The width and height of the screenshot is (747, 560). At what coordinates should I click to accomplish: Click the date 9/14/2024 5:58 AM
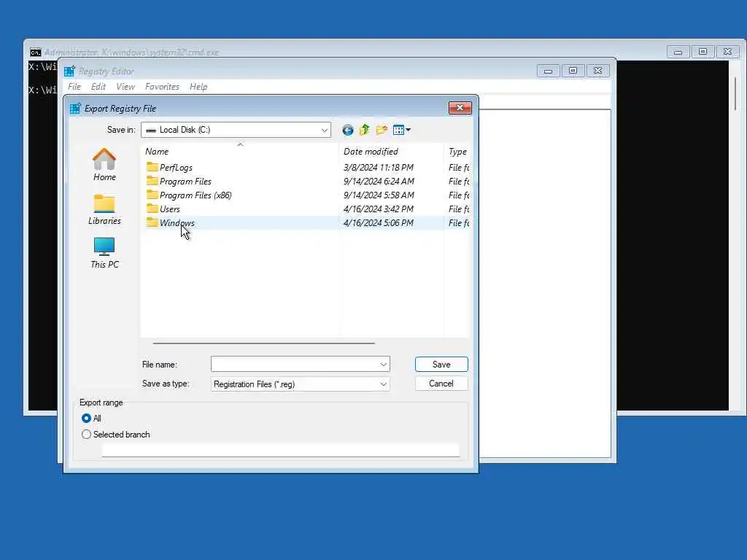click(379, 195)
